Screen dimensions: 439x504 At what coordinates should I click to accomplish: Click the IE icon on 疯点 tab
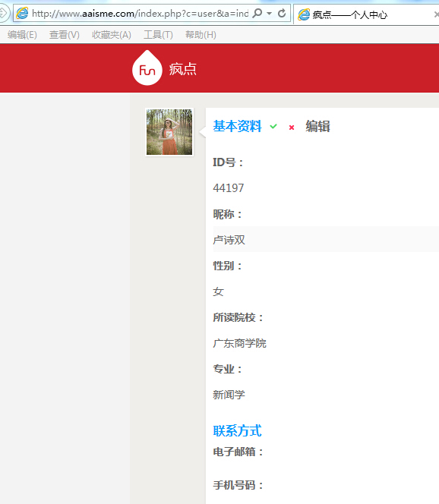tap(304, 14)
